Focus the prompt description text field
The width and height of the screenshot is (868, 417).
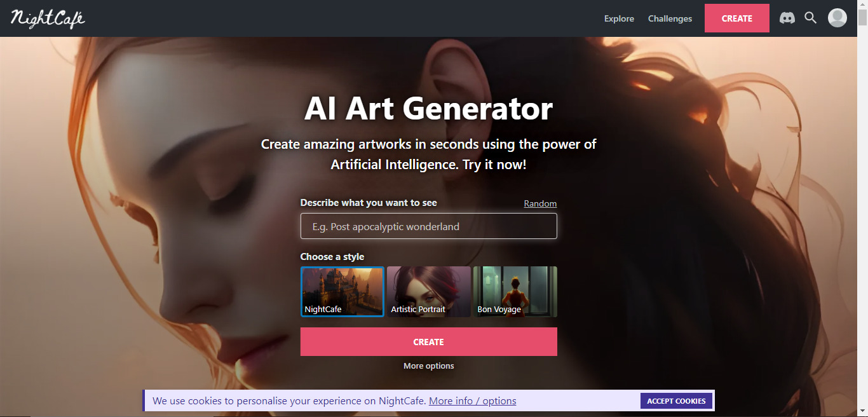click(x=429, y=226)
